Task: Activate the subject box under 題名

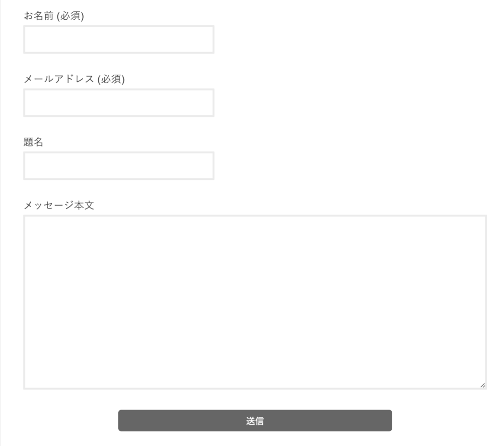Action: [119, 166]
